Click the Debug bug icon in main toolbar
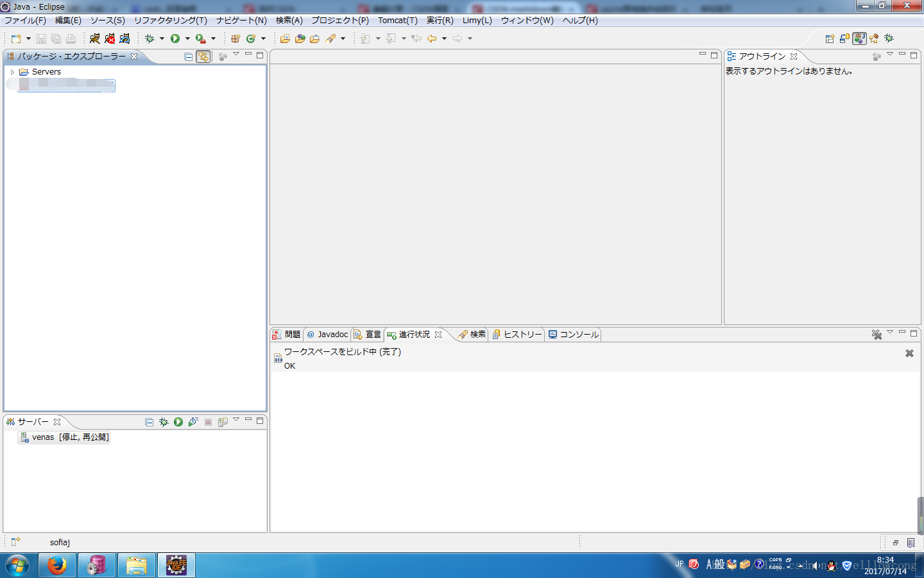924x578 pixels. click(150, 39)
